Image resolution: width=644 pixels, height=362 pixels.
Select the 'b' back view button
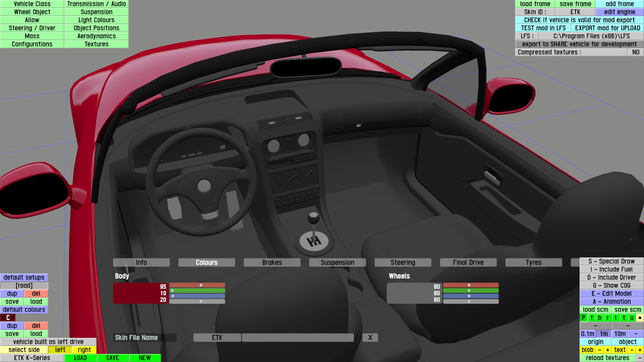point(599,318)
